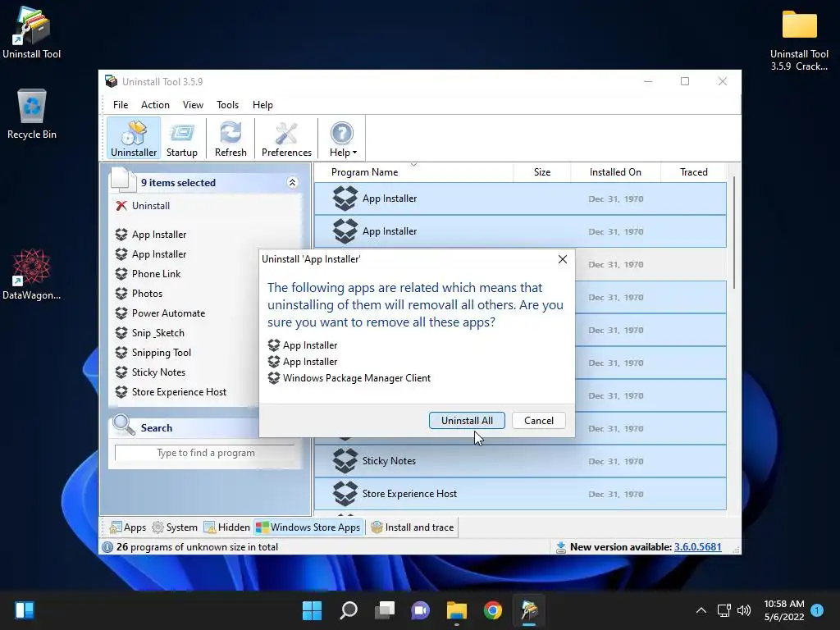The image size is (840, 630).
Task: Select Snip _Sketch in side panel
Action: pyautogui.click(x=158, y=333)
